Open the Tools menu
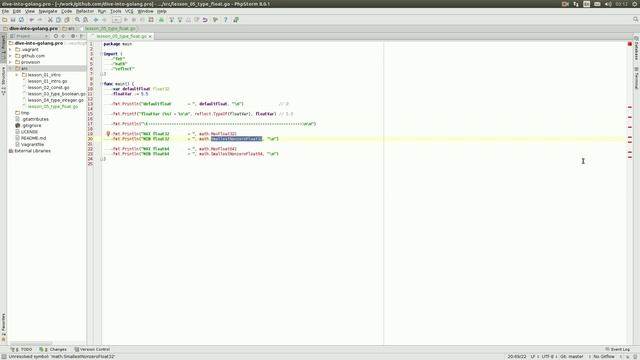 point(116,11)
